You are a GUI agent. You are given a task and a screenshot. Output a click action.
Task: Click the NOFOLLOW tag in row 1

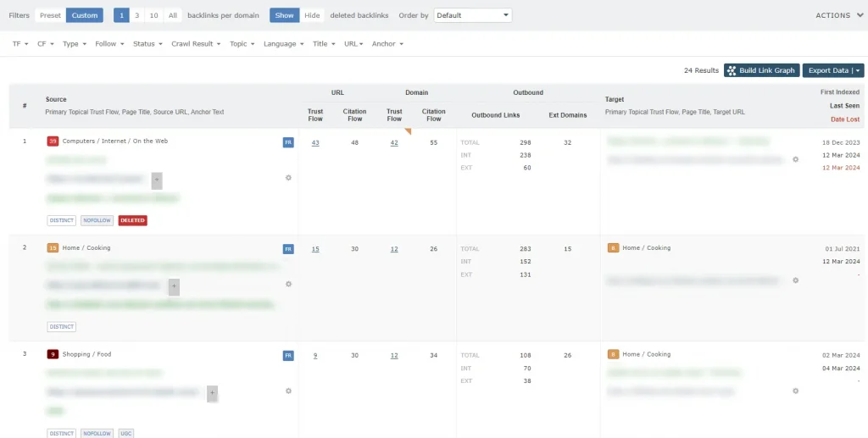97,220
